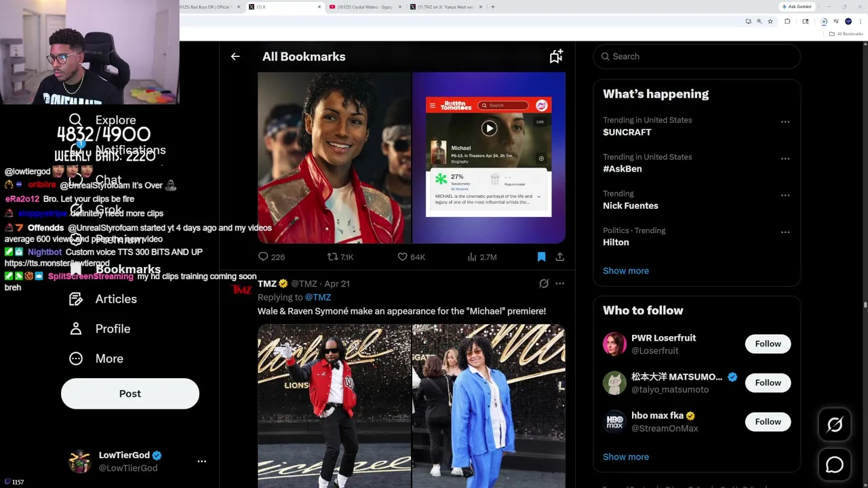Open the All Bookmarks folder in bookmarks bar

pyautogui.click(x=846, y=34)
